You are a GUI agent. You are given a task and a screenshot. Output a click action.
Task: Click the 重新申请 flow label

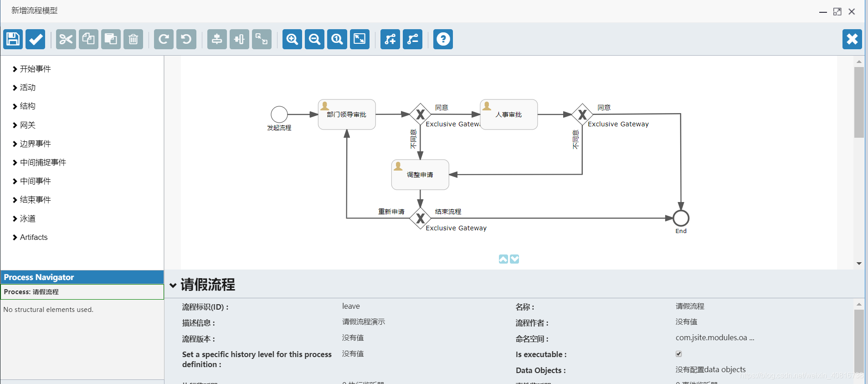click(x=391, y=212)
